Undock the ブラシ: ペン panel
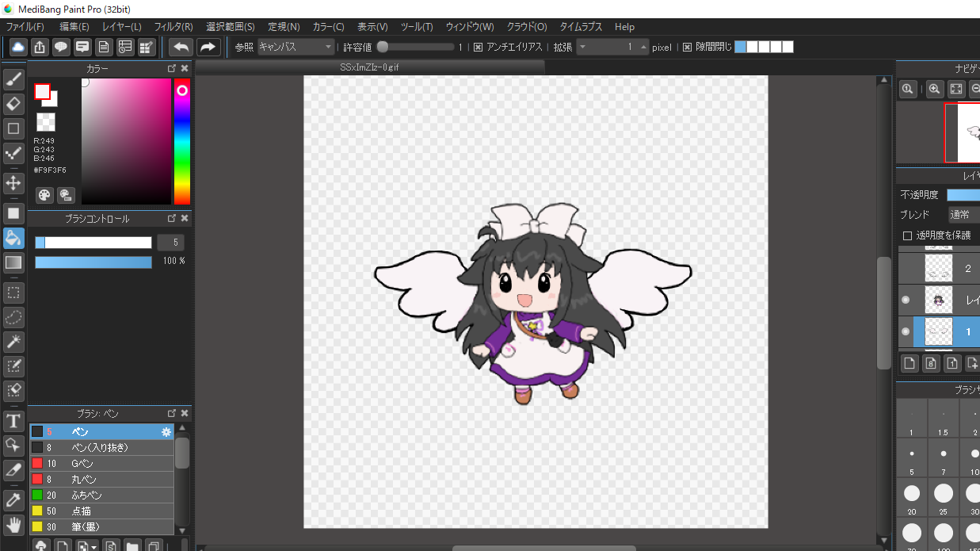 tap(172, 413)
